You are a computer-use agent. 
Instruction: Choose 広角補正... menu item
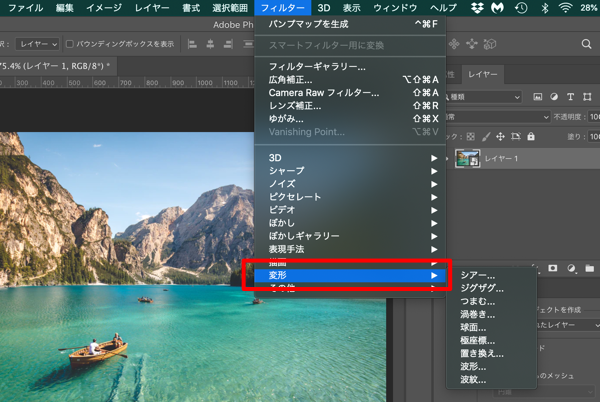tap(350, 80)
